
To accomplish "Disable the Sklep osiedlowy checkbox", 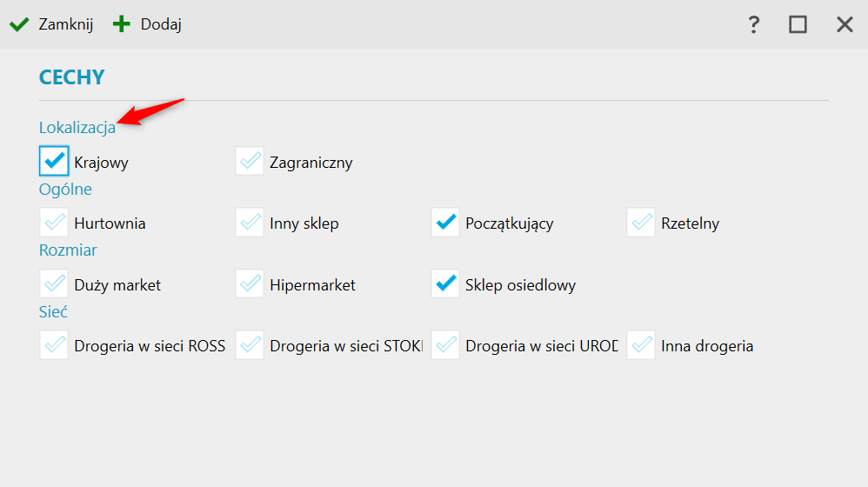I will tap(445, 284).
